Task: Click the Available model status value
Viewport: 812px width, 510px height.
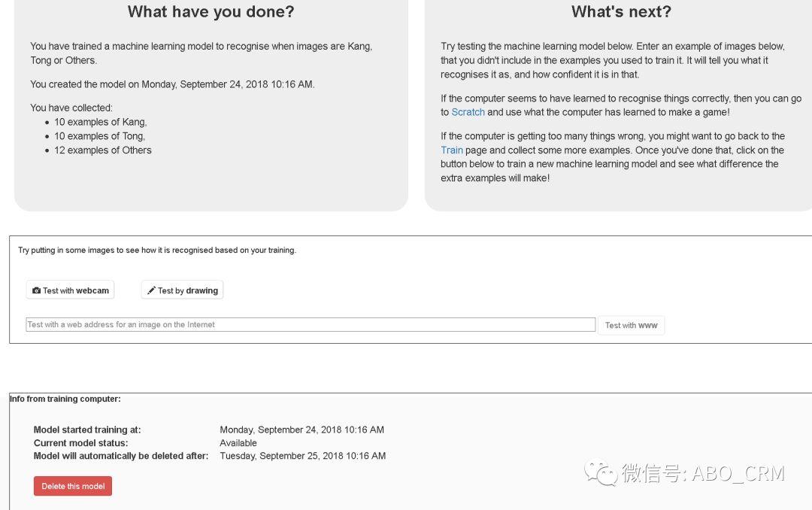Action: (238, 442)
